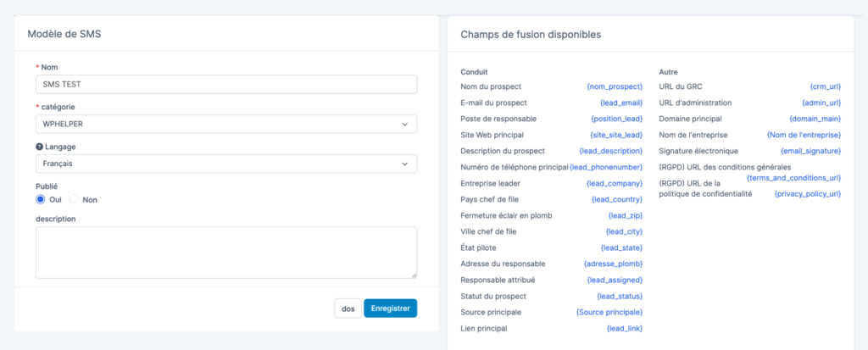The height and width of the screenshot is (350, 868).
Task: Focus the Nom input field
Action: (x=226, y=84)
